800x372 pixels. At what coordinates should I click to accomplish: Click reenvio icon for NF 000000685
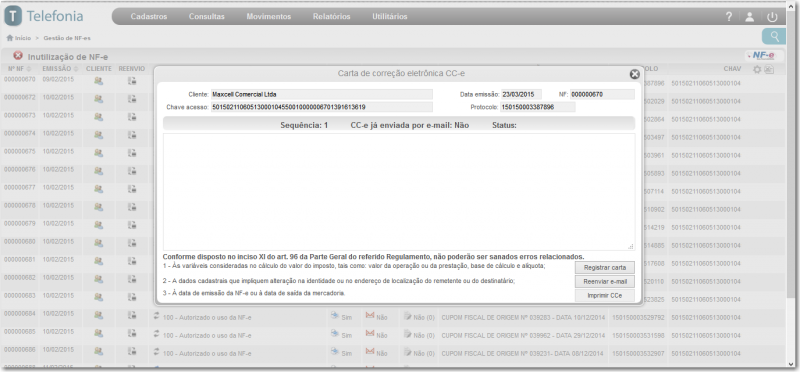tap(132, 334)
